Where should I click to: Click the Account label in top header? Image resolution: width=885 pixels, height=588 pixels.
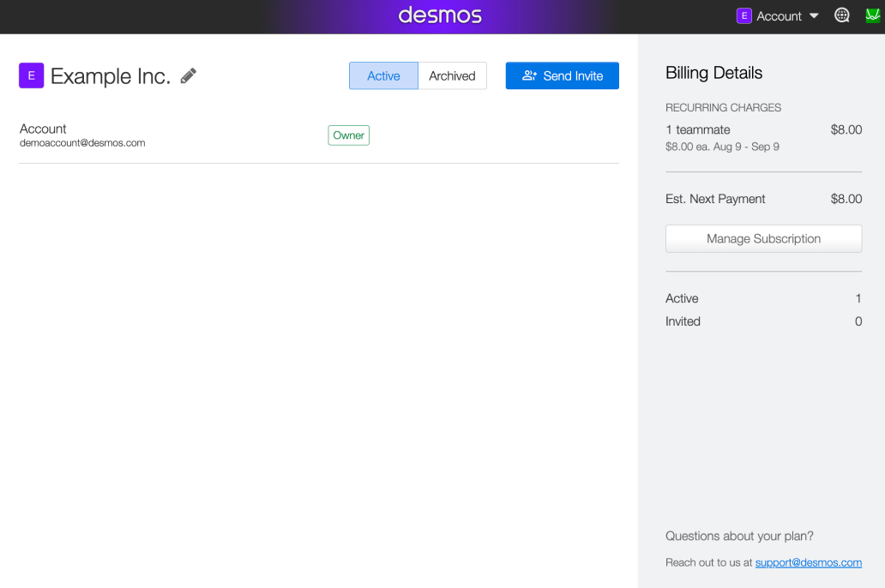point(779,16)
